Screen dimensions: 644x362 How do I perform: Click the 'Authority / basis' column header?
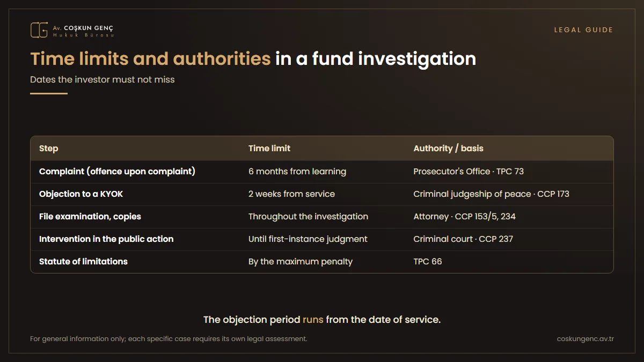(x=449, y=149)
